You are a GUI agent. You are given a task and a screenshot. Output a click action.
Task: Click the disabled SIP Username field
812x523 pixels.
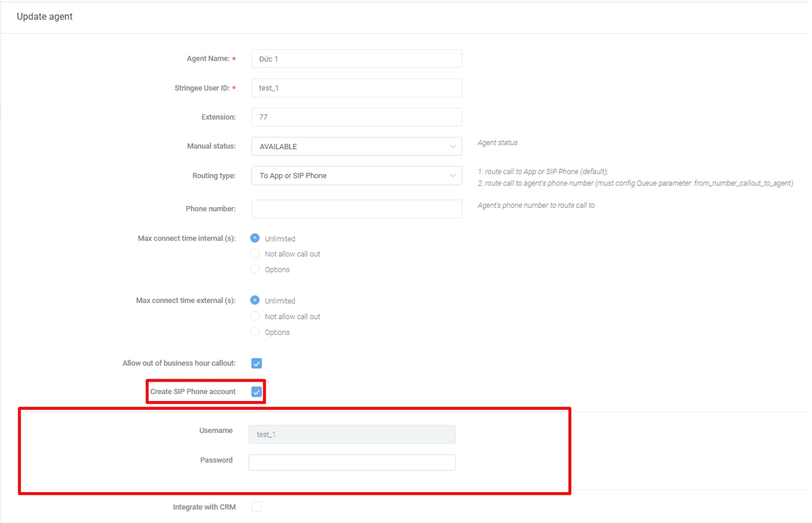[352, 434]
